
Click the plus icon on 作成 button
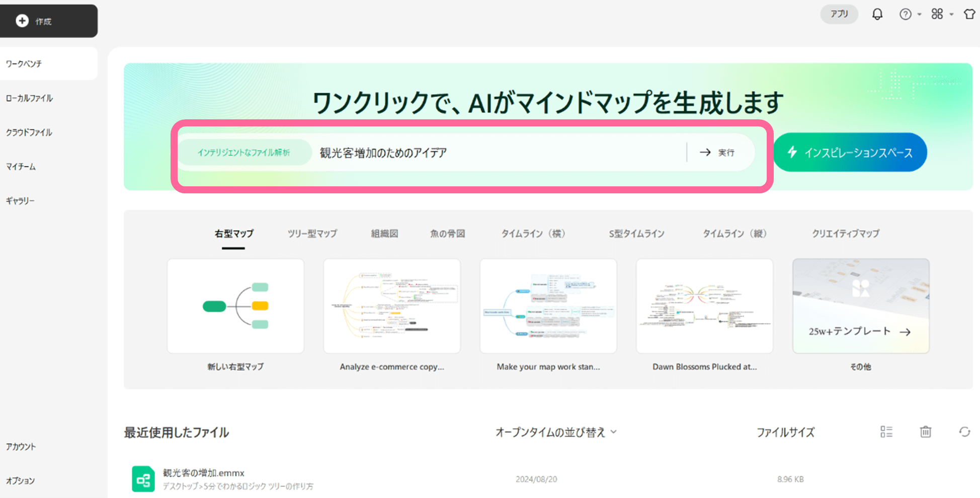22,21
